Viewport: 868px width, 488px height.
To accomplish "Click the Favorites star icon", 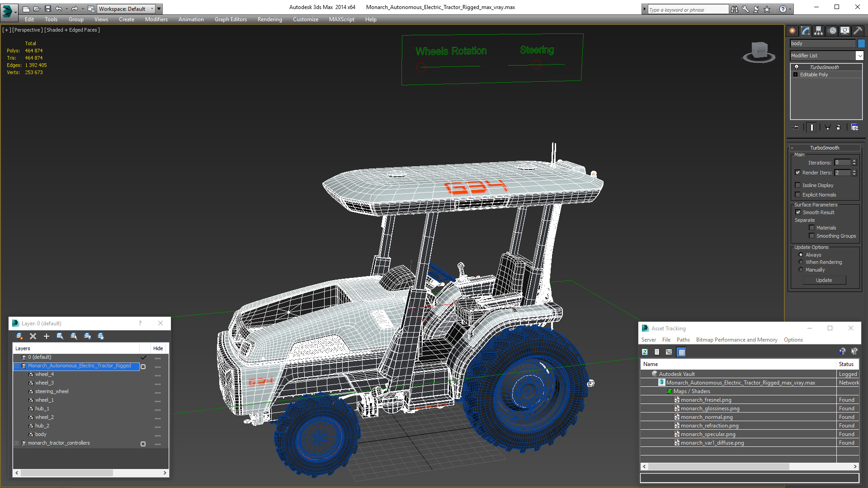I will (x=767, y=9).
